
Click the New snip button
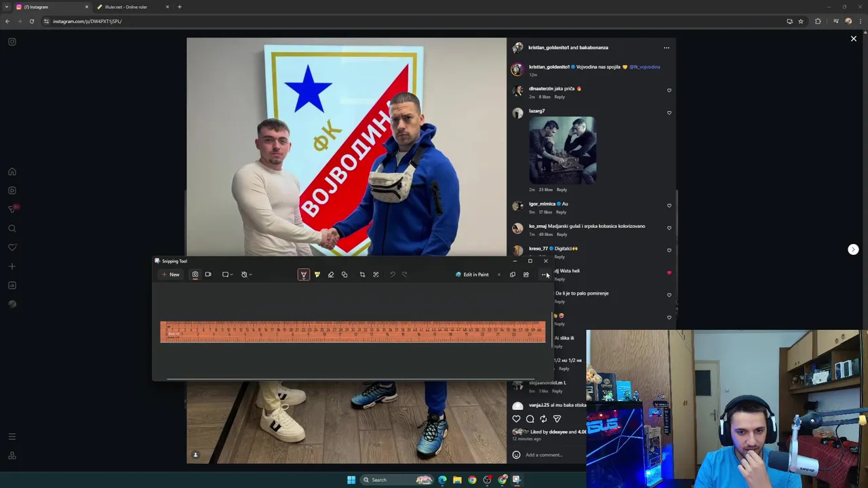(x=170, y=274)
